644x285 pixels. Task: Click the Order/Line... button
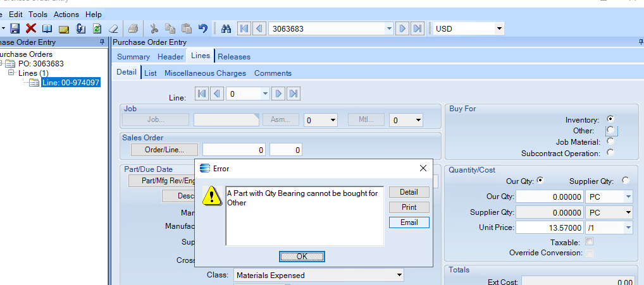(164, 150)
